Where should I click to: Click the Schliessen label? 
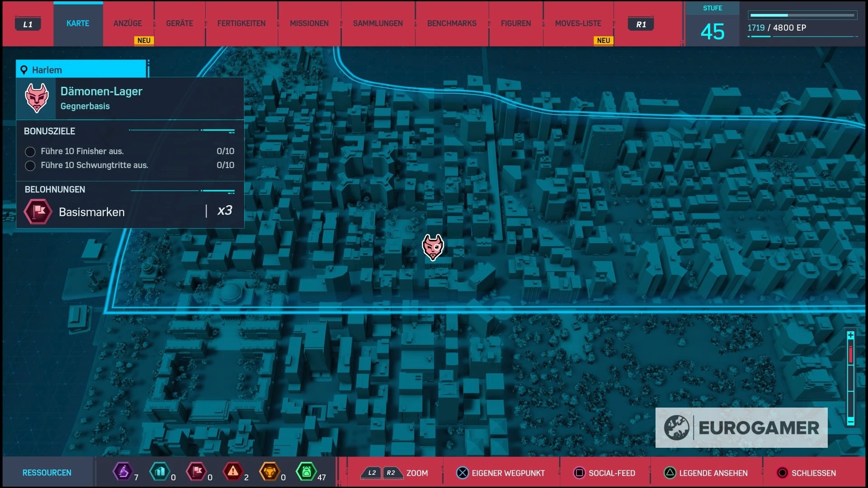pos(814,473)
